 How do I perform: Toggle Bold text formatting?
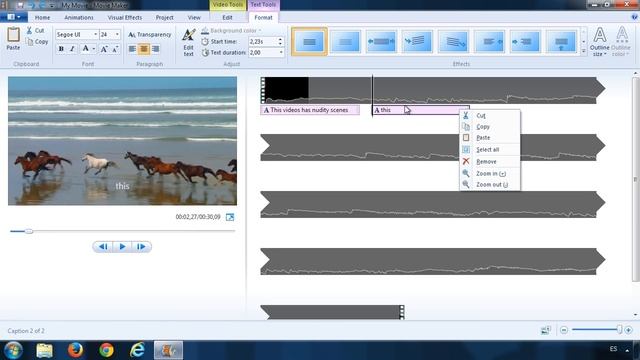[x=61, y=49]
